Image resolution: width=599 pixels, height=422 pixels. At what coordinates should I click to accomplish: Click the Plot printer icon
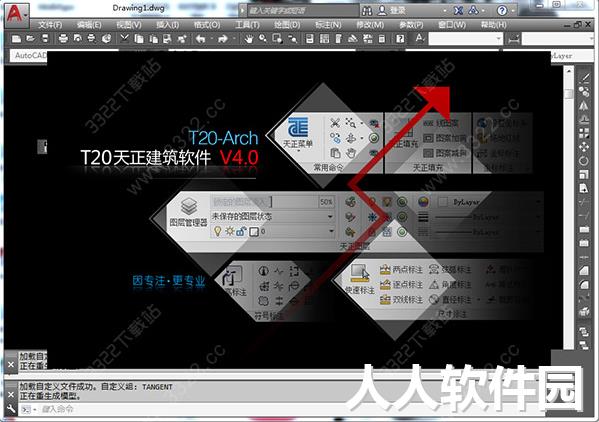coord(63,39)
